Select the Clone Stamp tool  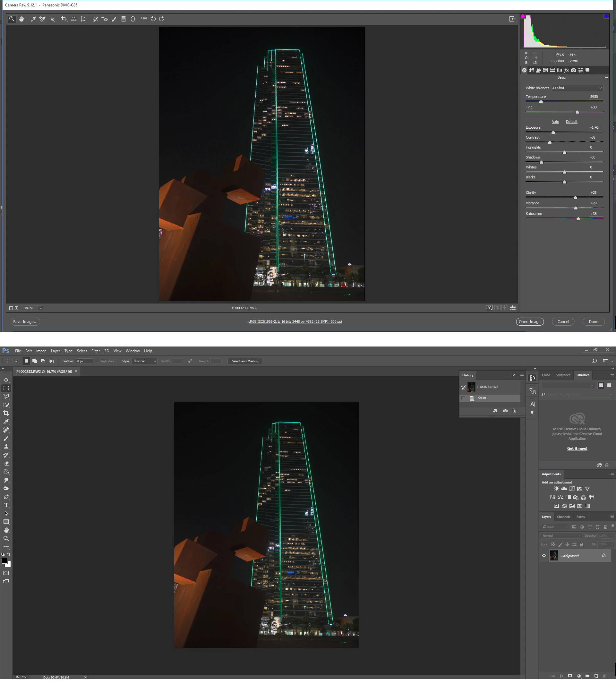[x=6, y=447]
